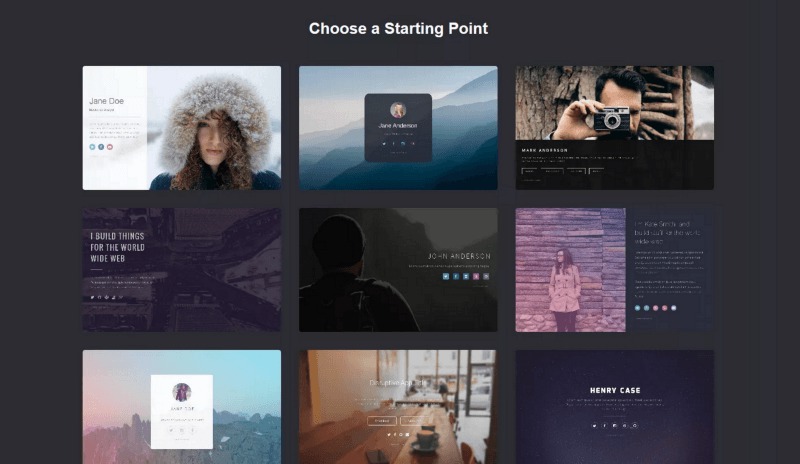This screenshot has width=800, height=464.
Task: Click the 'Choose a Starting Point' heading
Action: [398, 29]
